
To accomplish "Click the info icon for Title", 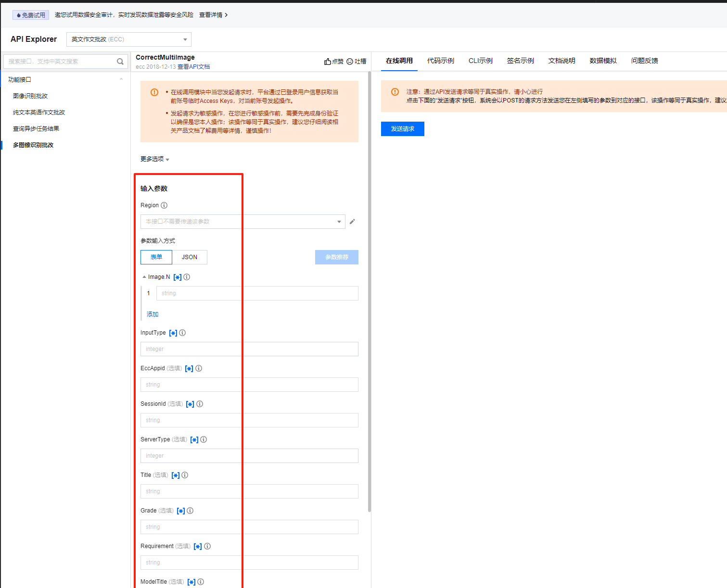I will [185, 475].
